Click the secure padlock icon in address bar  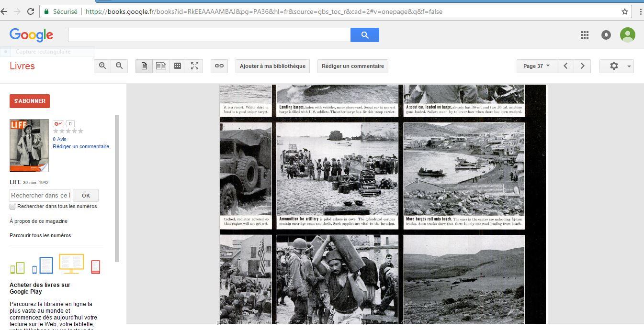pyautogui.click(x=46, y=11)
